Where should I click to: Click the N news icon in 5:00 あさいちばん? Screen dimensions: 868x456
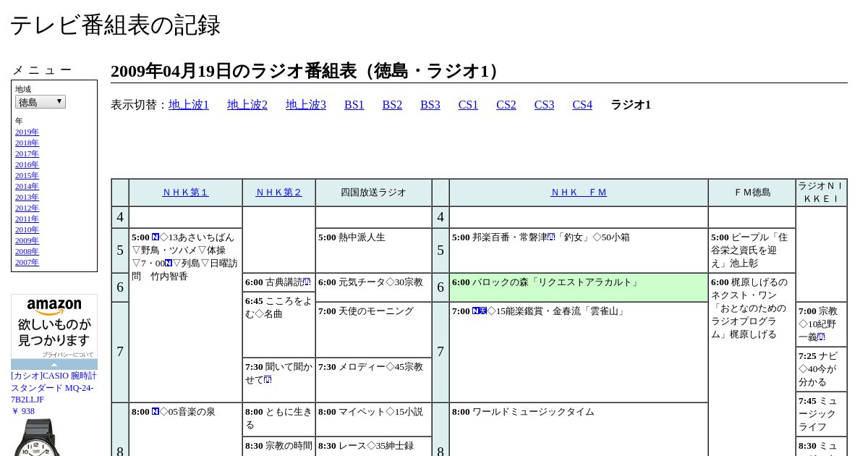pyautogui.click(x=156, y=237)
